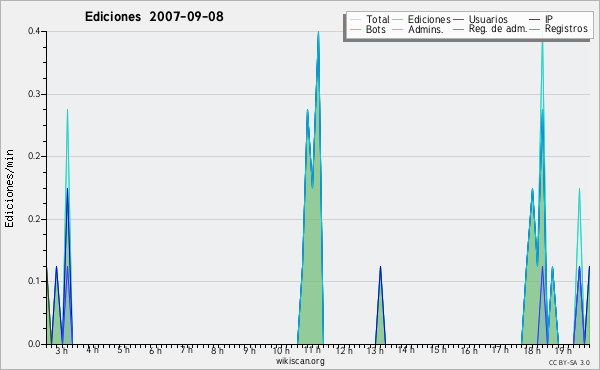Click the '15 h' x-axis label
The width and height of the screenshot is (600, 370).
click(x=438, y=350)
